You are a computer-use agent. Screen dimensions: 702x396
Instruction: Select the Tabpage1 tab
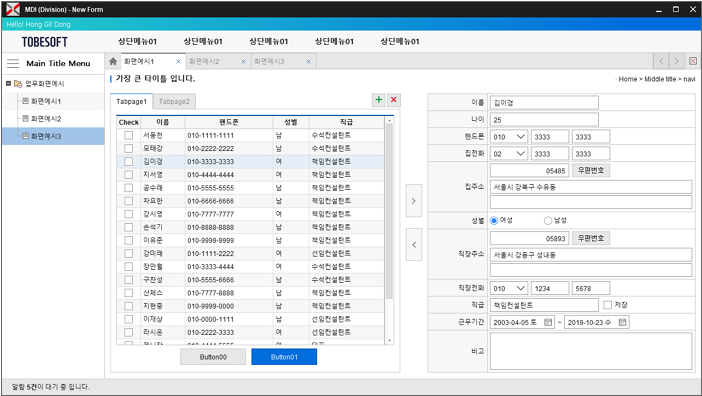[x=132, y=102]
